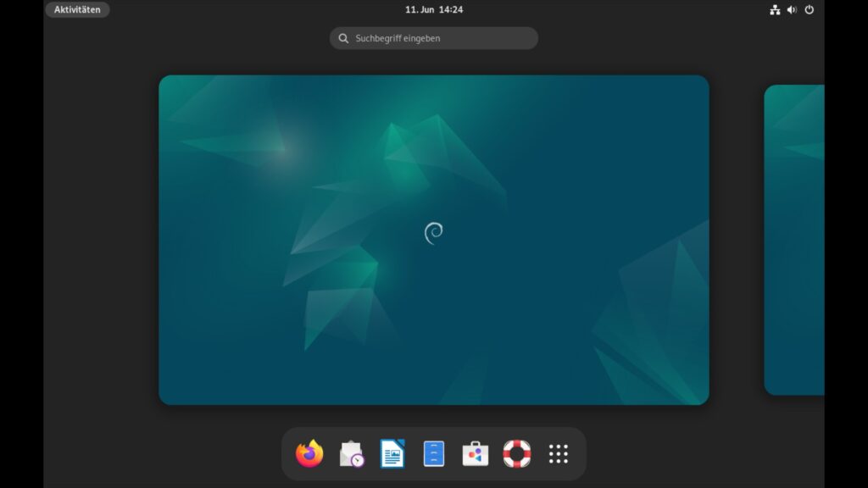Click the Aktivitäten button
868x488 pixels.
tap(77, 9)
